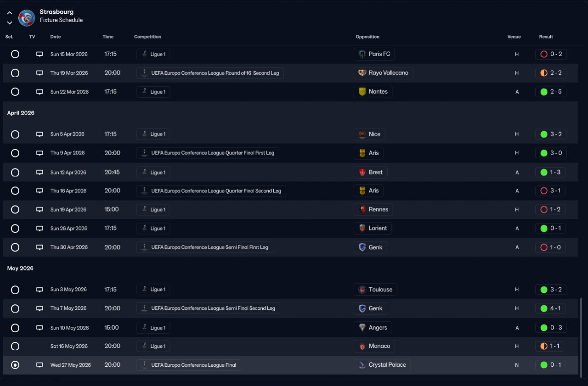Open TV coverage icon for the Nantes fixture

40,92
